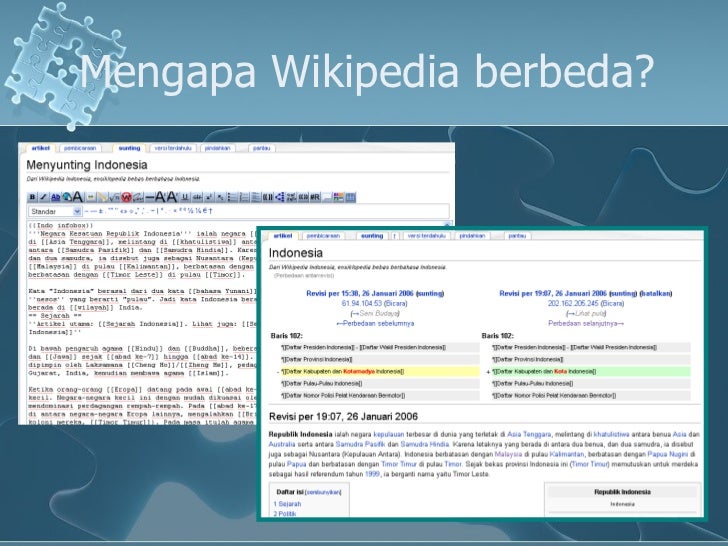Select sunting tab in Menyunting Indonesia window
Viewport: 728px width, 546px height.
129,148
